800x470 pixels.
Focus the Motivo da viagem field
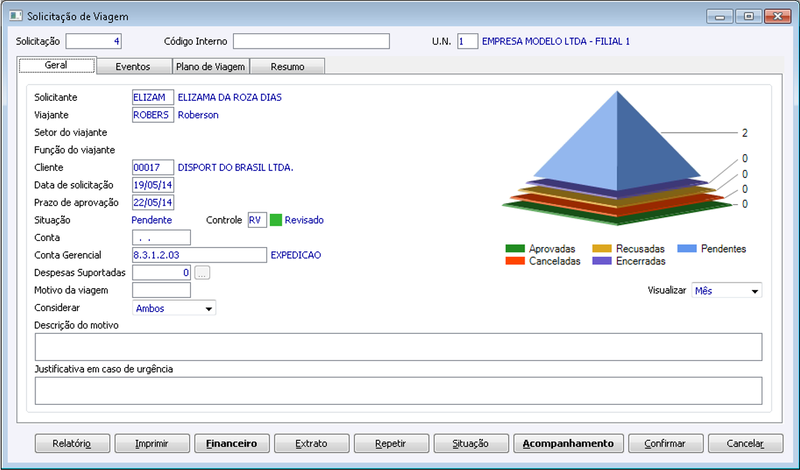tap(161, 290)
